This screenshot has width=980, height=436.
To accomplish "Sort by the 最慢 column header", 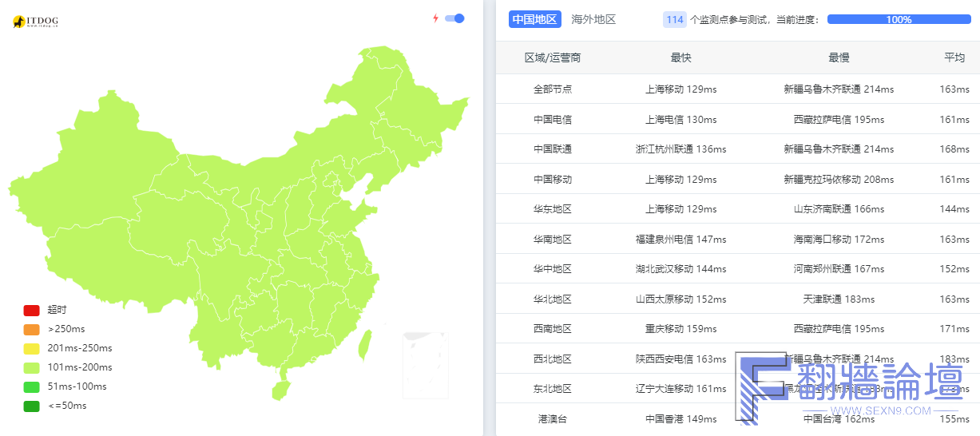I will (839, 57).
